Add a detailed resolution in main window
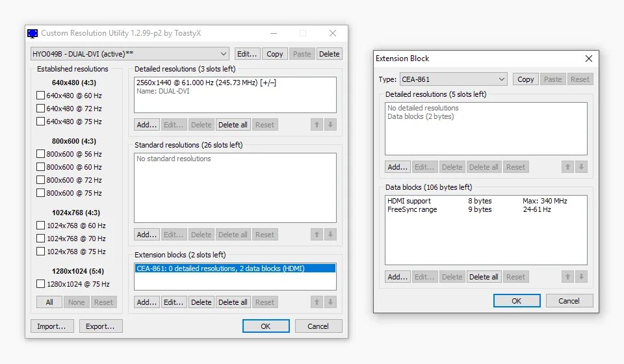 tap(146, 125)
